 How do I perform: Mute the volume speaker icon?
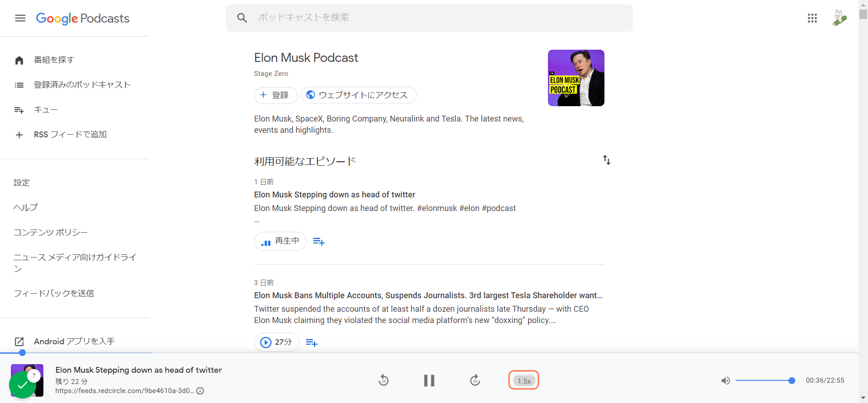coord(726,381)
